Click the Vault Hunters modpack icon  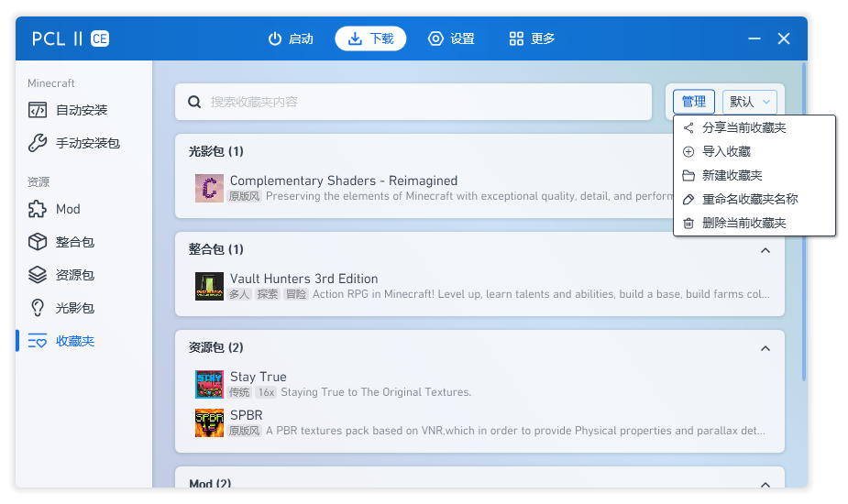(x=209, y=286)
